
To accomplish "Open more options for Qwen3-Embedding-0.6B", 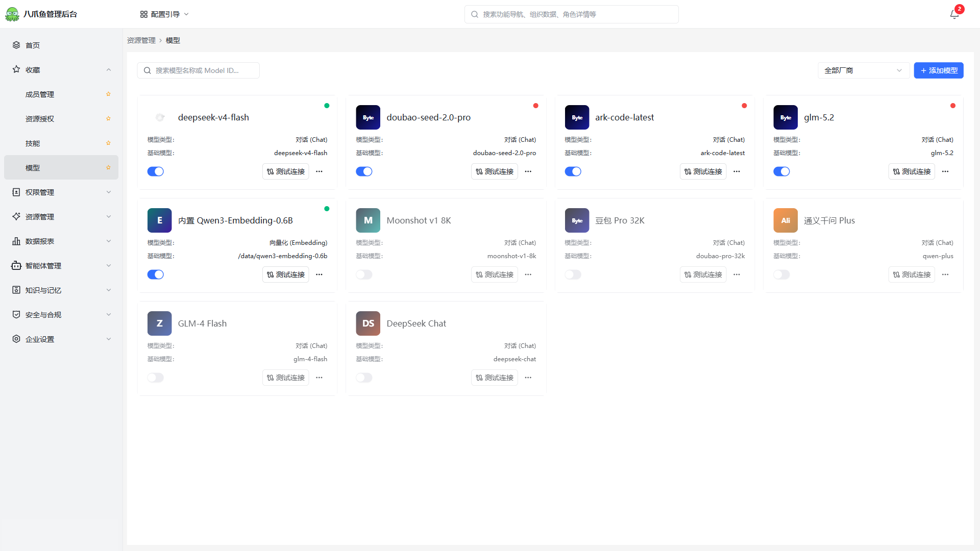I will (x=319, y=274).
